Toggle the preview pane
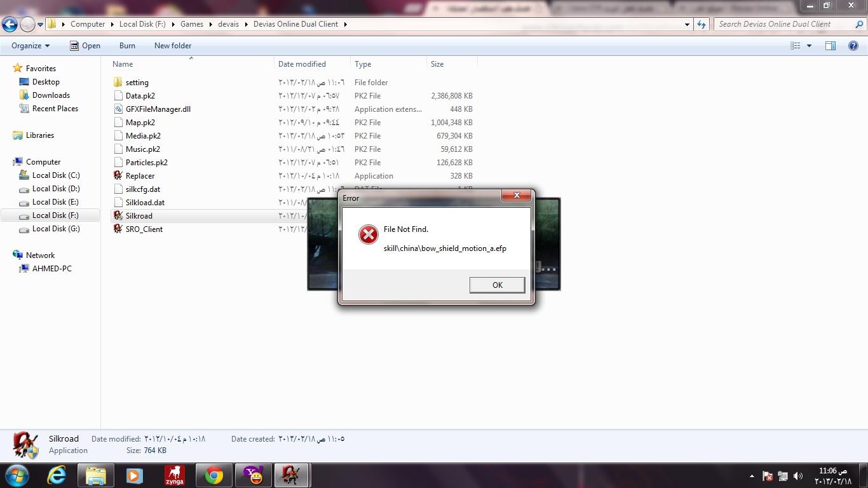 (x=831, y=46)
